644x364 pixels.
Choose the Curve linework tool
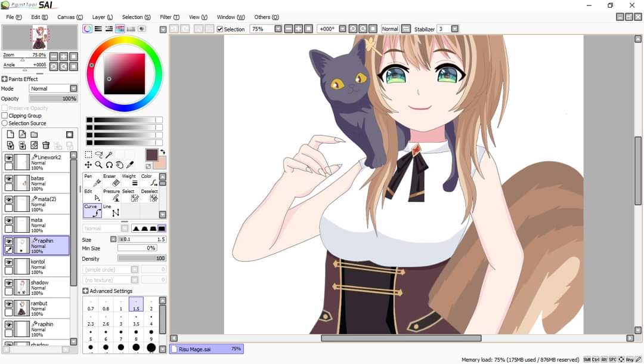pyautogui.click(x=92, y=211)
